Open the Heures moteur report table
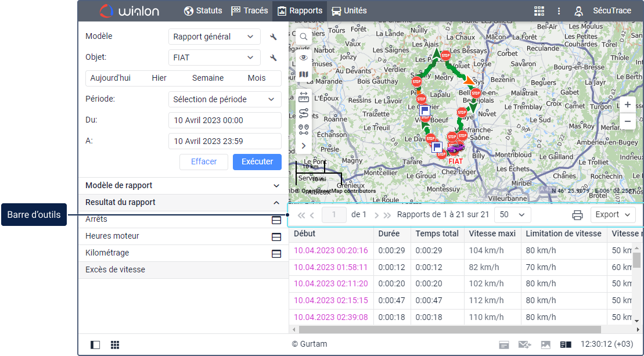 [x=112, y=236]
